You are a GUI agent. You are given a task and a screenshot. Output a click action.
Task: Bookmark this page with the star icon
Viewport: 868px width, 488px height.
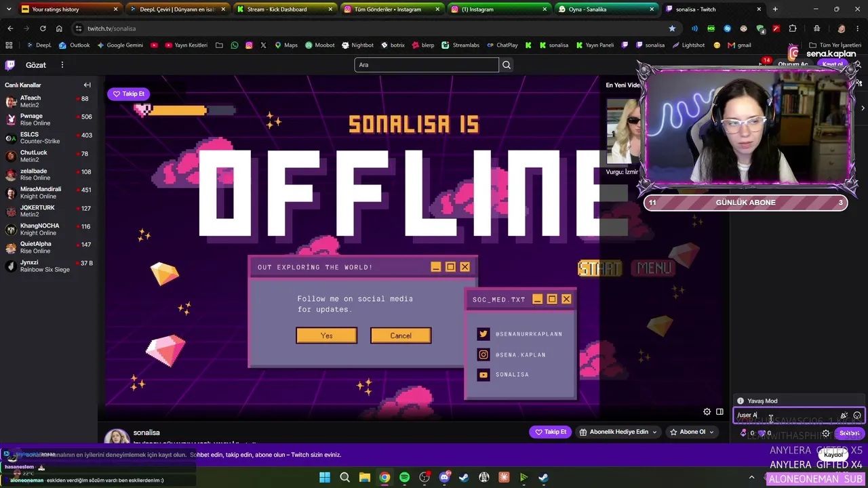point(672,28)
